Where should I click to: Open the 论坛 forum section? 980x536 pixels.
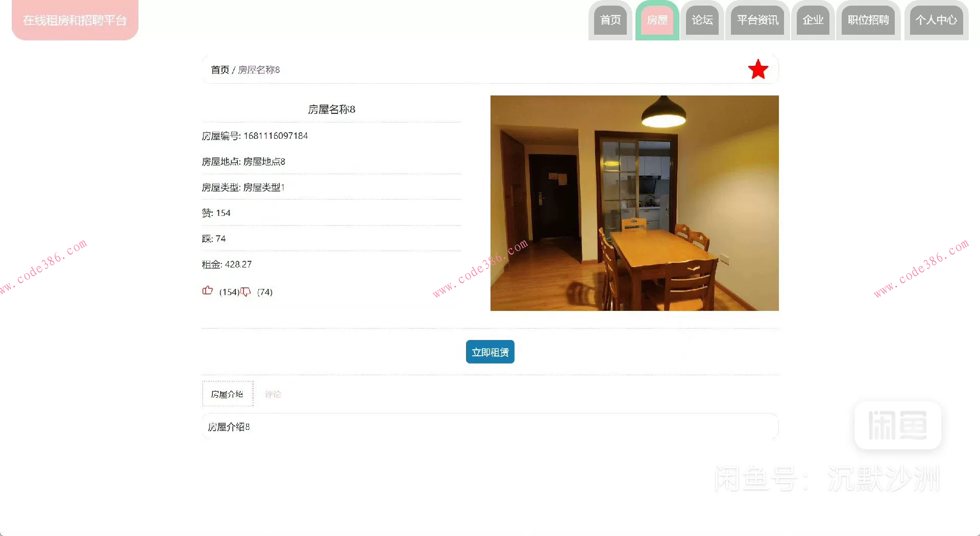point(702,20)
